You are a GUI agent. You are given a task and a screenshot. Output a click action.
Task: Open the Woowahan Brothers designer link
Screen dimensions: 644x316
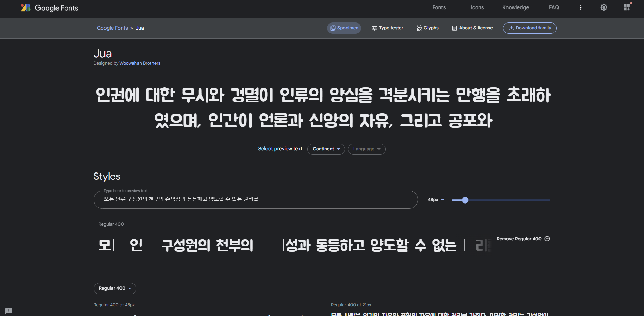140,63
